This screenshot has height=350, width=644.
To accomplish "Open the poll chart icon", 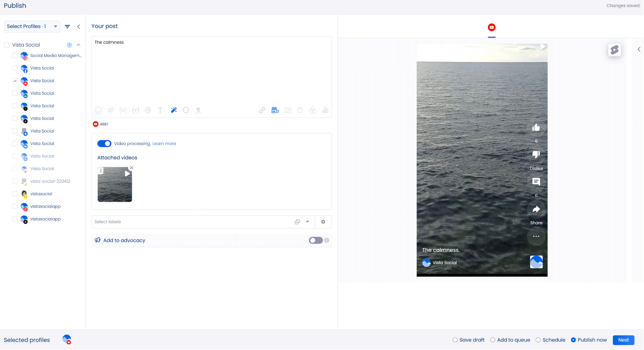I will click(325, 110).
